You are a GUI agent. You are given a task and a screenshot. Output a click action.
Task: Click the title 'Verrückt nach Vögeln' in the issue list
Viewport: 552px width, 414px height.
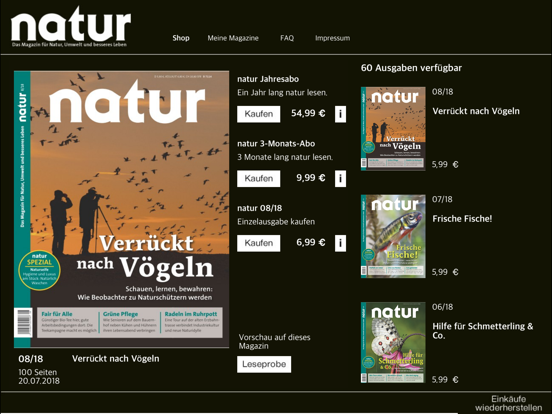coord(476,111)
